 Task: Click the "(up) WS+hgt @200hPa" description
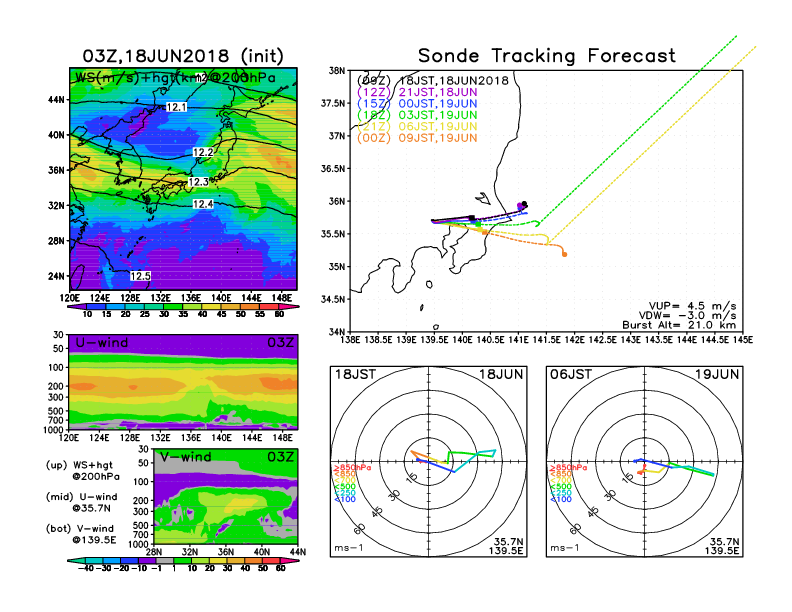point(83,471)
